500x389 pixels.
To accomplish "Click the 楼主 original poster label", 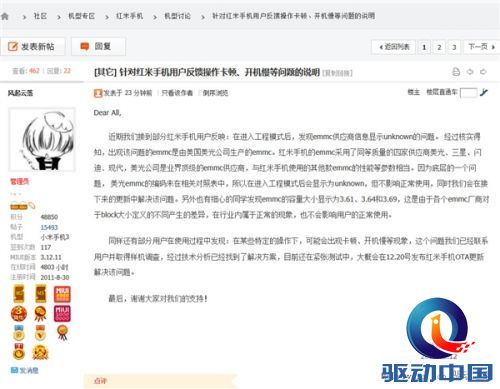I will (414, 92).
